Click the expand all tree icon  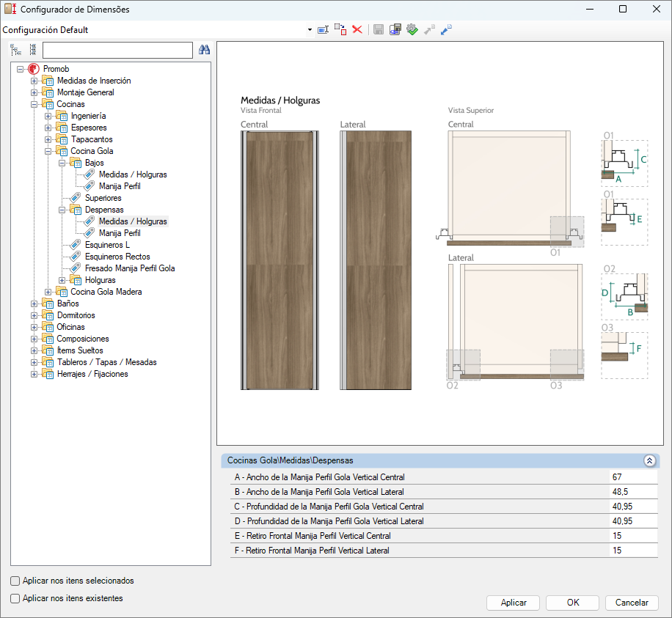pyautogui.click(x=16, y=50)
